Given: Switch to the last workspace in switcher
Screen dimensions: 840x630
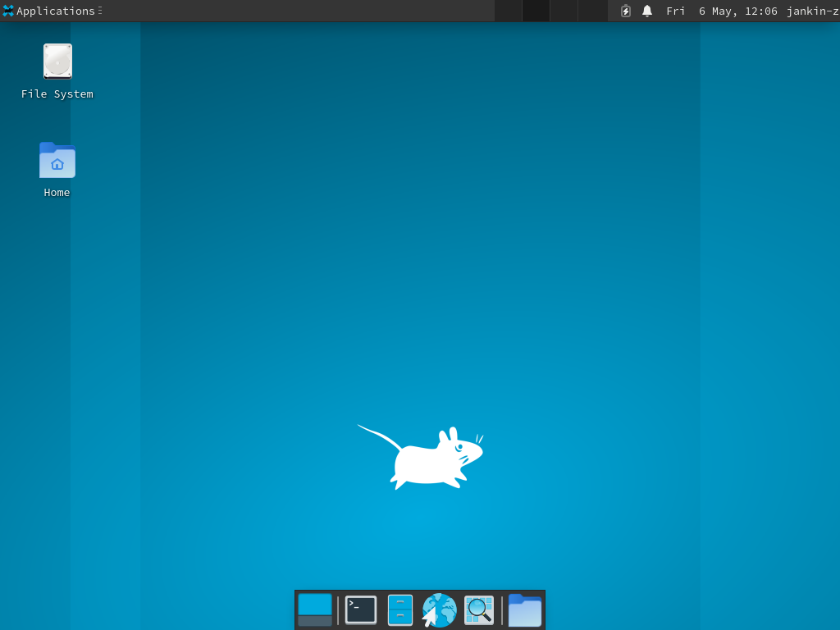Looking at the screenshot, I should (x=593, y=11).
